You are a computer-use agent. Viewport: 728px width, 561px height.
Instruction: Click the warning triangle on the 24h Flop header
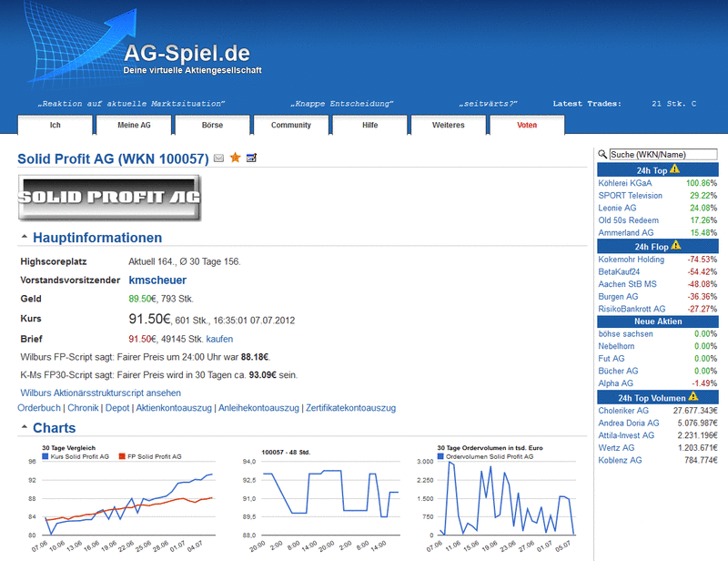[677, 246]
